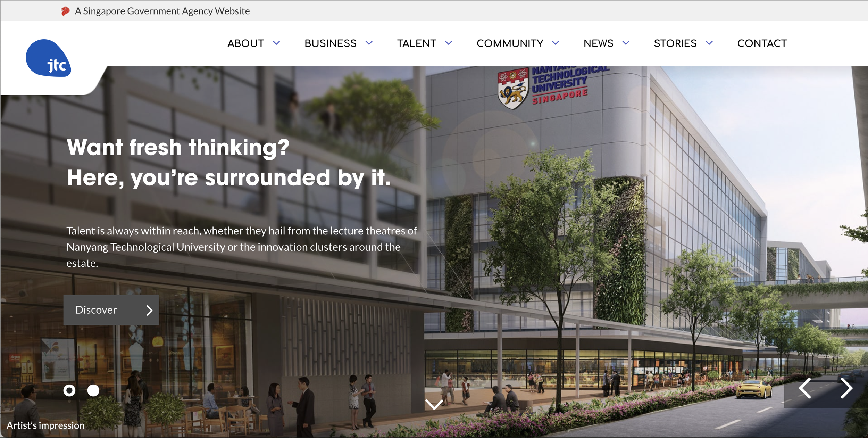The height and width of the screenshot is (438, 868).
Task: Click the scroll-down chevron at bottom center
Action: pos(434,404)
